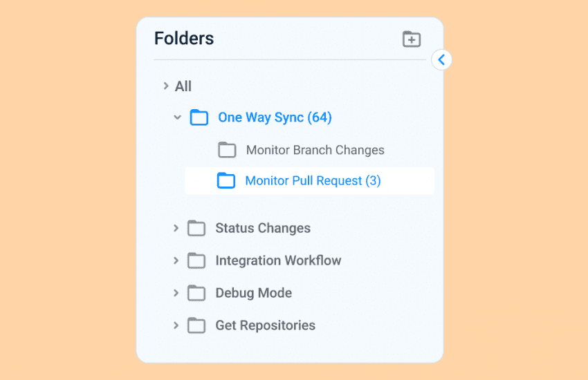Screen dimensions: 588x380
Task: Collapse the One Way Sync chevron
Action: tap(177, 117)
